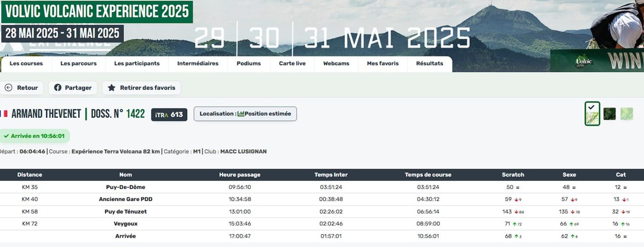
Task: Click the back arrow icon beside Retour
Action: pyautogui.click(x=8, y=88)
